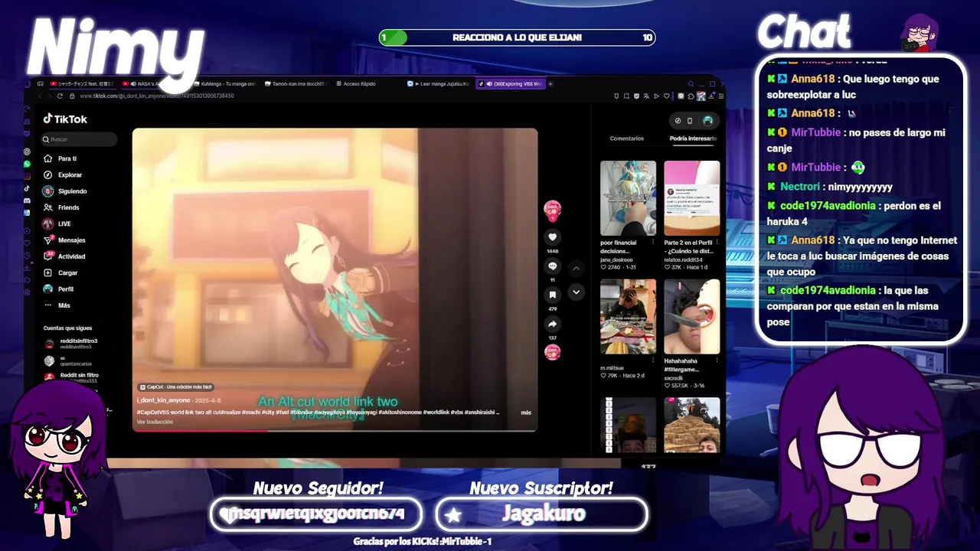The height and width of the screenshot is (551, 980).
Task: Open the Hahahahaha #filtergame video thumbnail
Action: 691,316
